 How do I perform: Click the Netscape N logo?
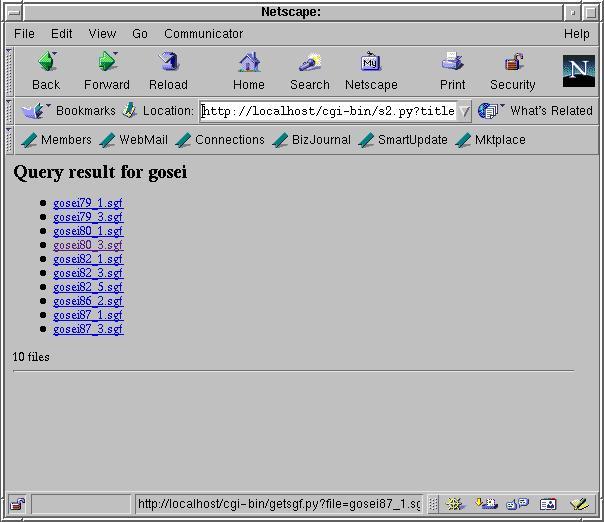tap(578, 70)
